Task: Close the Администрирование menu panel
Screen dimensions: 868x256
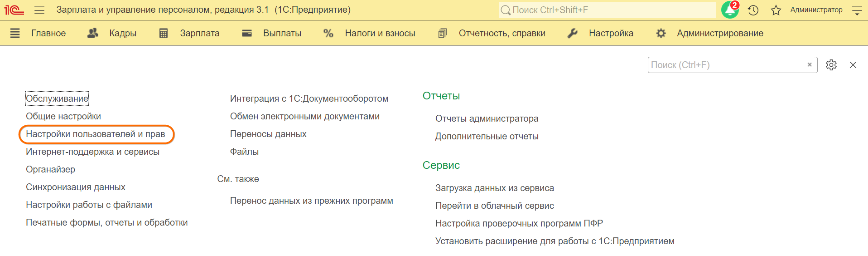Action: click(x=853, y=65)
